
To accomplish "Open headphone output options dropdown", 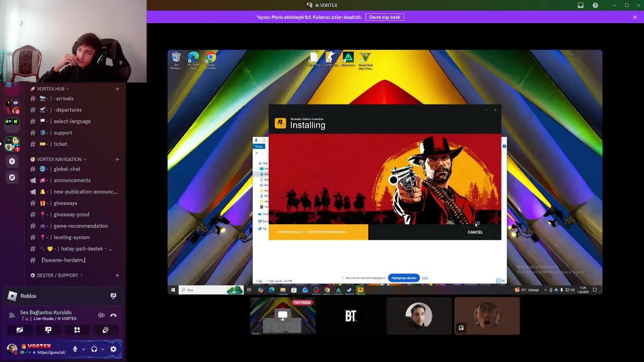I will (103, 349).
